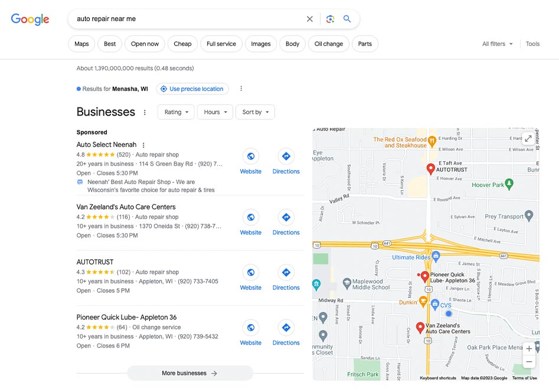Open the Sort by dropdown
Screen dimensions: 559x392
tap(255, 112)
